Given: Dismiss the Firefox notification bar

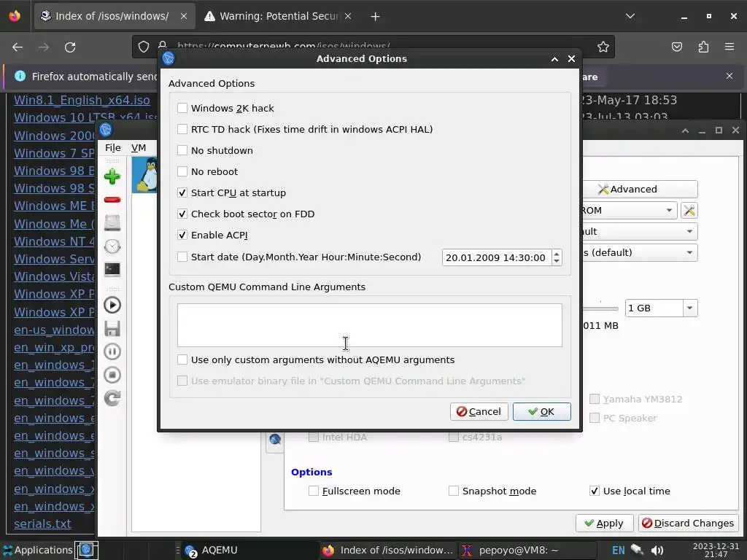Looking at the screenshot, I should pyautogui.click(x=729, y=76).
